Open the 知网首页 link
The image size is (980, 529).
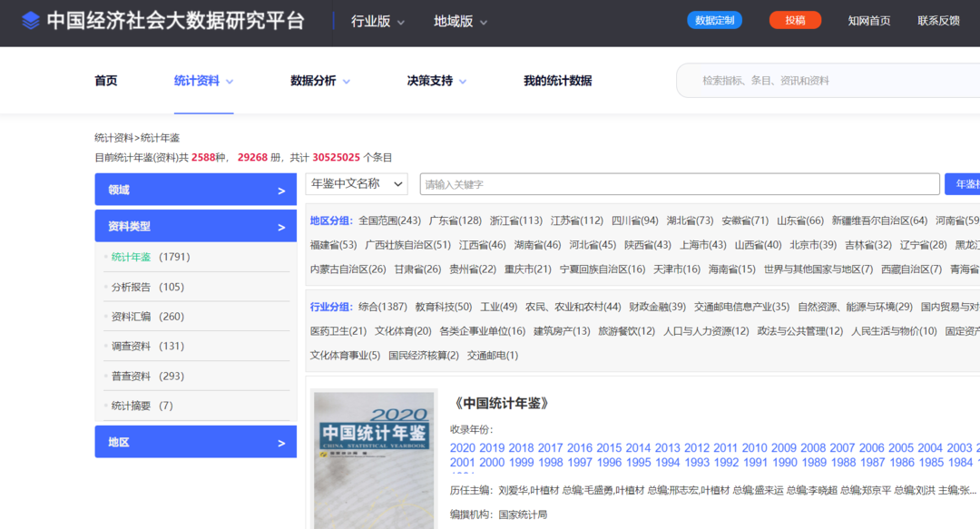click(x=868, y=21)
